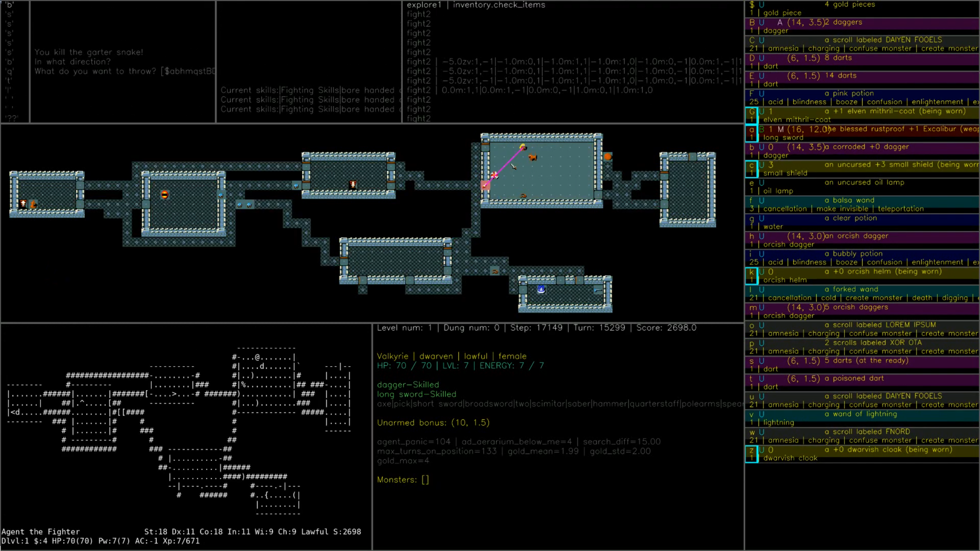Click the red-yellow striped orb trap
The width and height of the screenshot is (980, 551).
pos(165,195)
